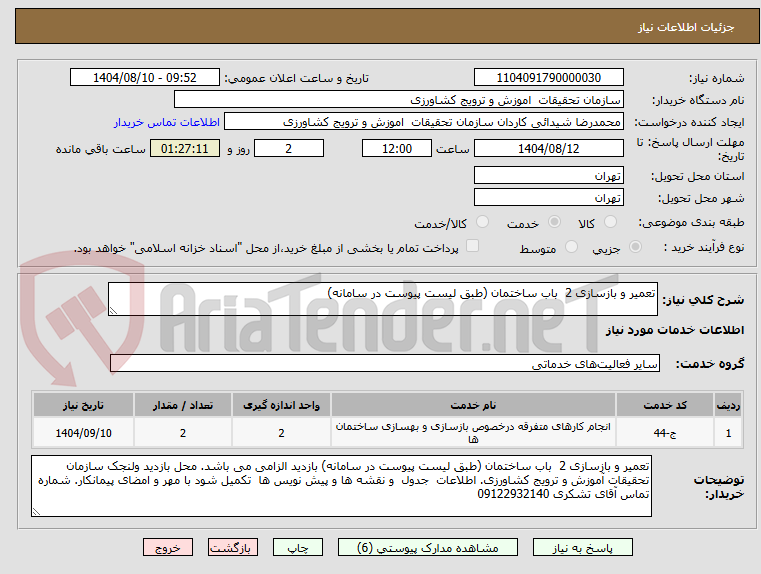The image size is (761, 574).
Task: Click the تاریخ نیاز column header
Action: (83, 405)
